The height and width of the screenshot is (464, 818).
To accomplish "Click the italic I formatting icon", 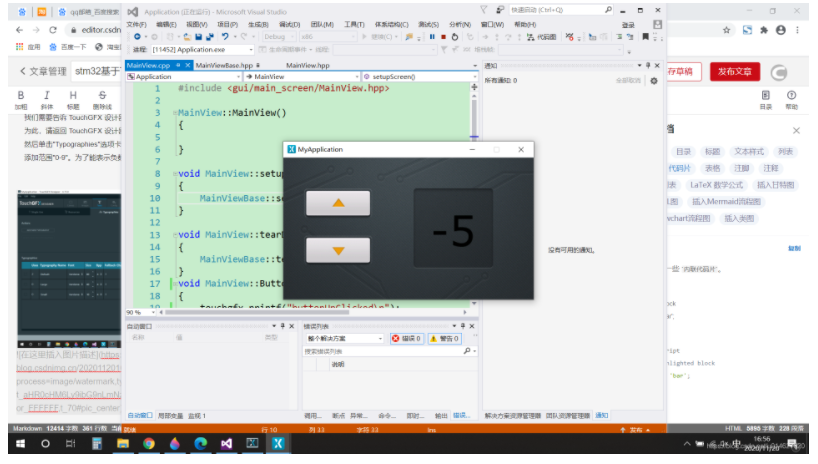I will click(47, 94).
